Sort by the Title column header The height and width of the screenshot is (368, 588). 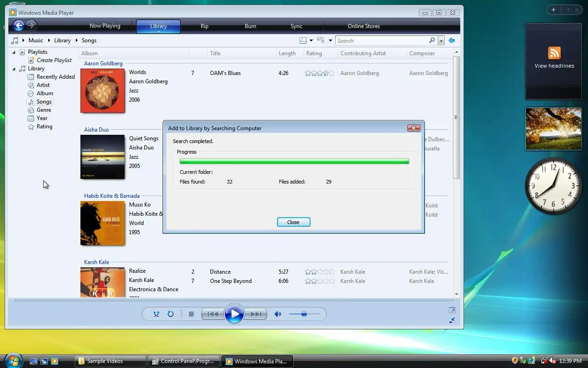(x=241, y=53)
